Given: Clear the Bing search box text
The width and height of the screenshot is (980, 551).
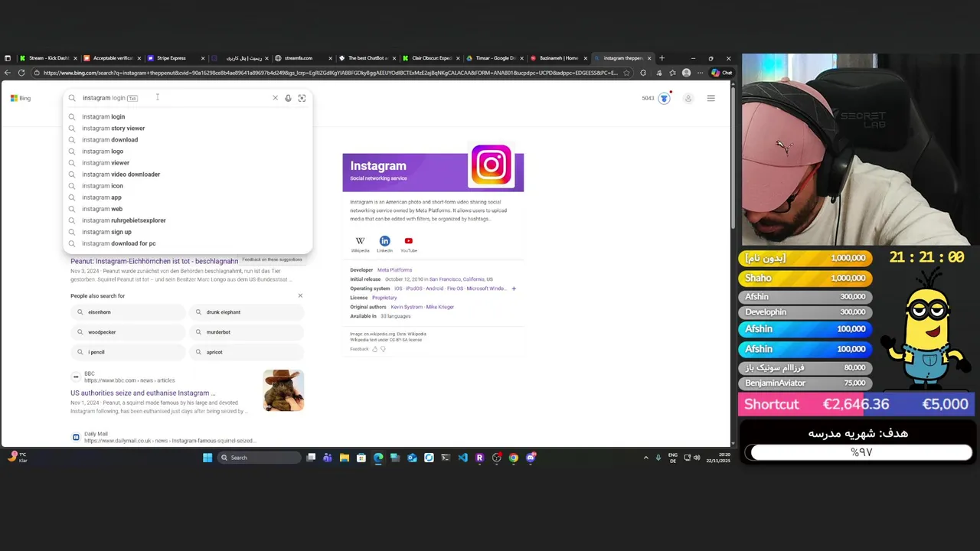Looking at the screenshot, I should click(275, 98).
